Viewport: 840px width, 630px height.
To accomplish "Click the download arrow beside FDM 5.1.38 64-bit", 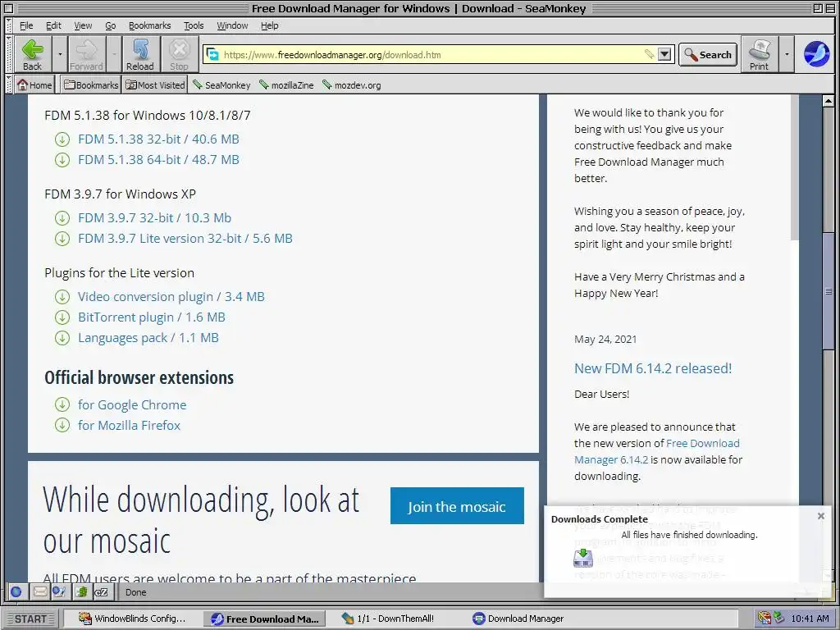I will 62,160.
